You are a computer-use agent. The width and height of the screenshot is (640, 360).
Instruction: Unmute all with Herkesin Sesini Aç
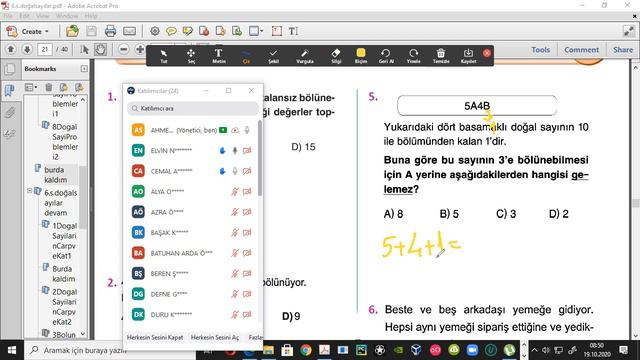(215, 337)
